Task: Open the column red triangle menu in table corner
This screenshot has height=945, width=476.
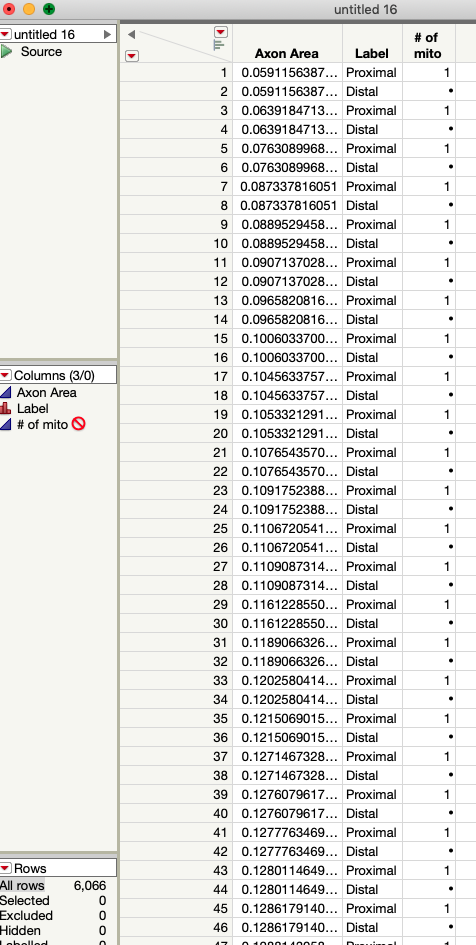Action: pos(221,32)
